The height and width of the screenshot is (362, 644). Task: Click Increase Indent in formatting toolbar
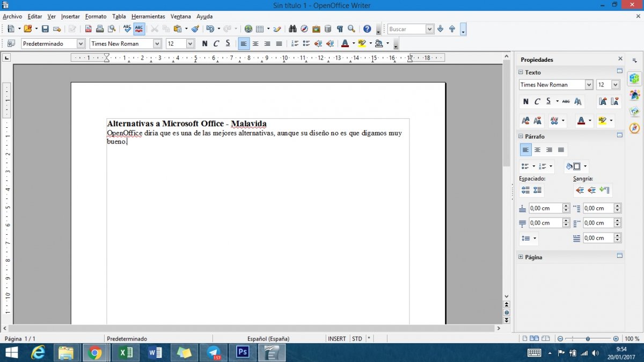[x=330, y=44]
